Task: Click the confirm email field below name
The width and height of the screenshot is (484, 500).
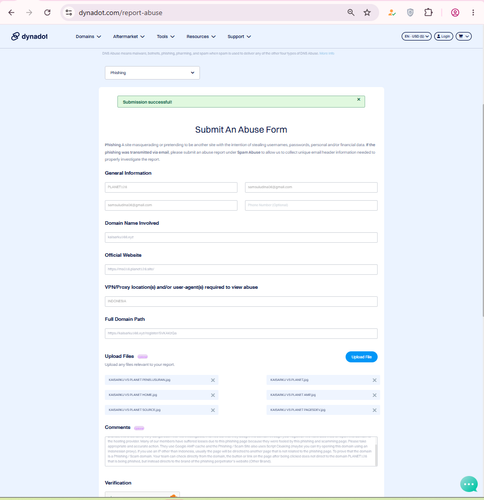Action: (x=171, y=205)
